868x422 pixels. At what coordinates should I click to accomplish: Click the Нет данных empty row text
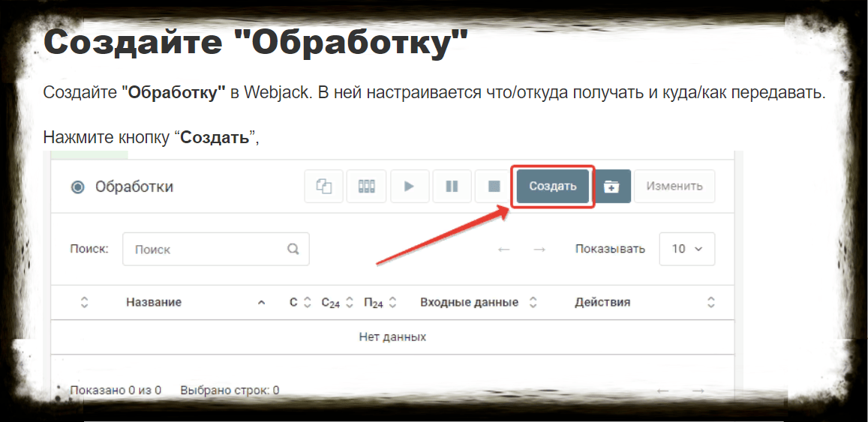pyautogui.click(x=392, y=337)
